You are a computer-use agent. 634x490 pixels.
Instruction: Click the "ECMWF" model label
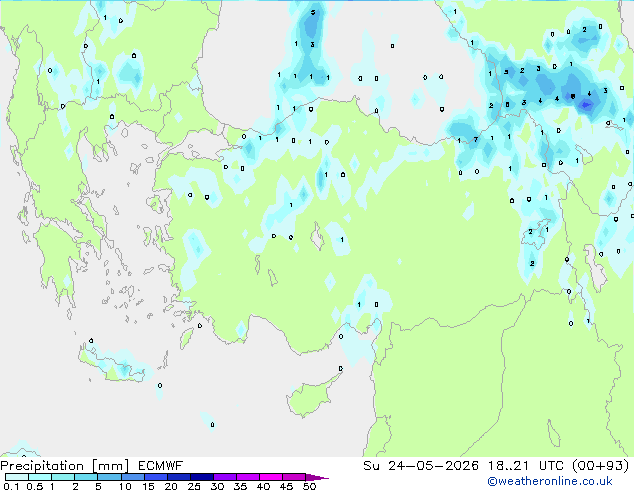pos(161,466)
